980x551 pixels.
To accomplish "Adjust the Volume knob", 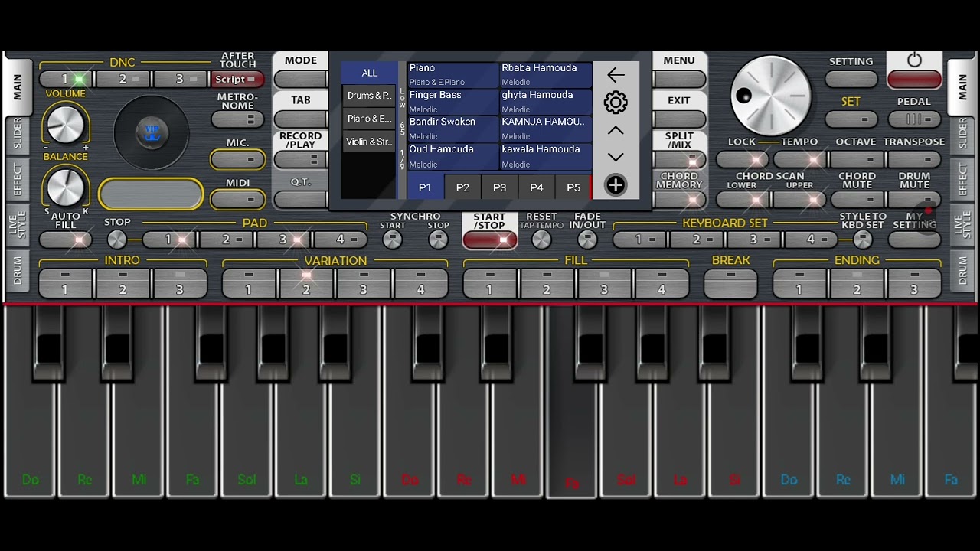I will click(x=65, y=125).
